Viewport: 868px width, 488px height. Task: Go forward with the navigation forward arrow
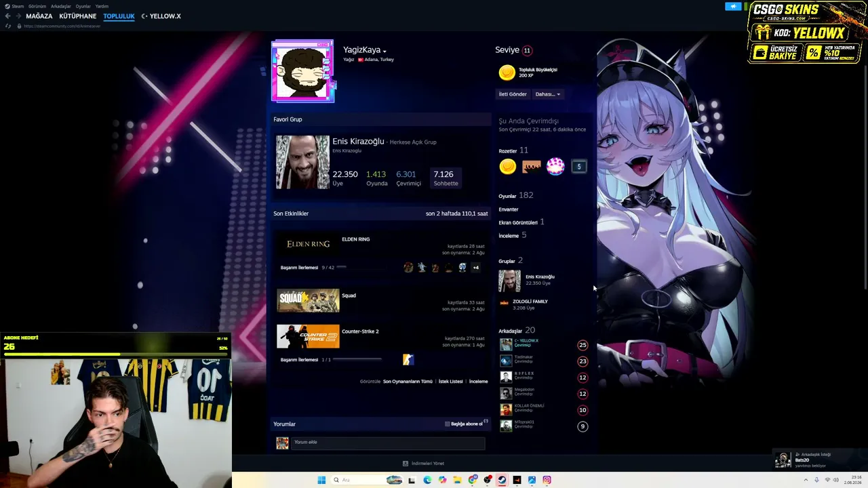[18, 16]
